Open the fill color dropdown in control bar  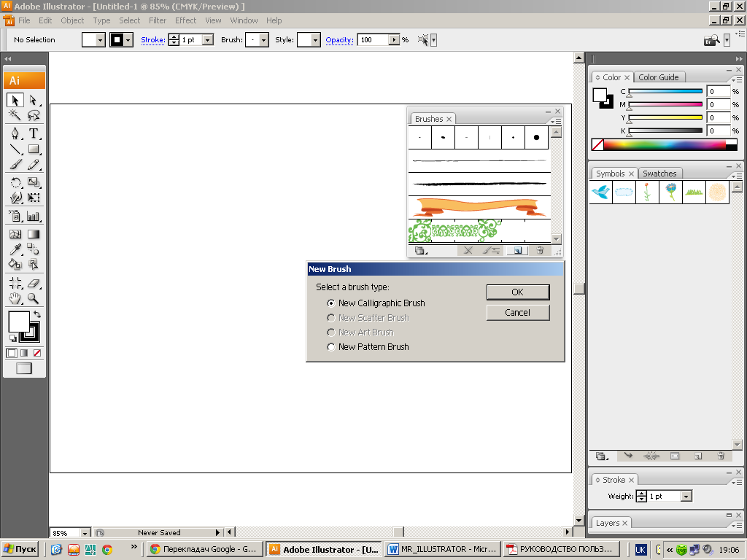(100, 40)
